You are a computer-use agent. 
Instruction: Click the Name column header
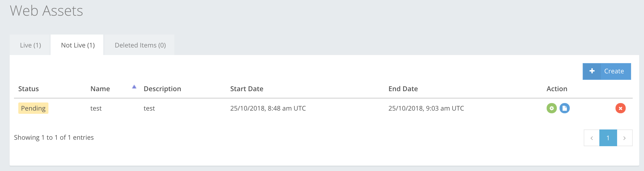100,88
